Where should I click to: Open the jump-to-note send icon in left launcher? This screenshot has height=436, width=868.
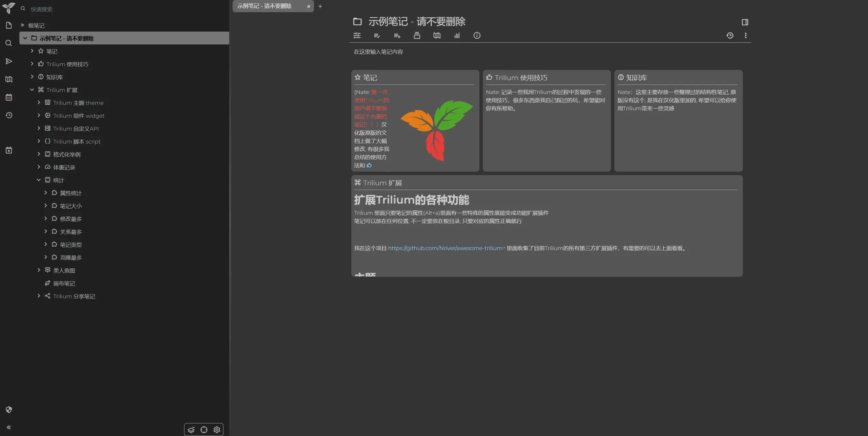pos(9,61)
